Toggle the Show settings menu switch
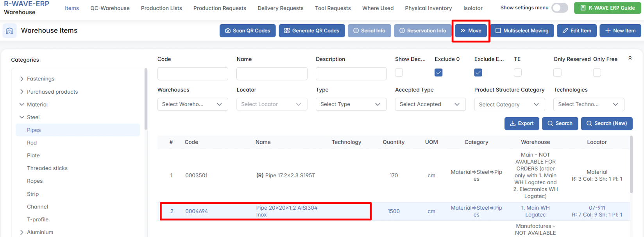Viewport: 644px width, 237px height. [560, 8]
